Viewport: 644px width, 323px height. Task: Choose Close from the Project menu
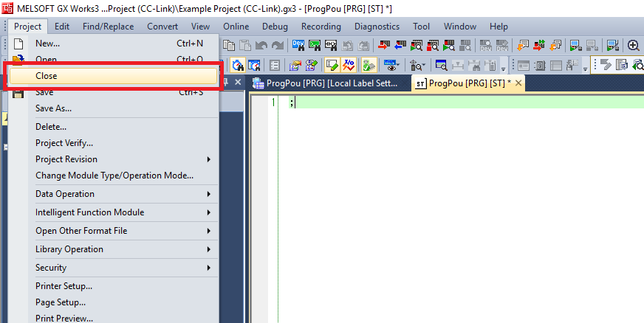46,75
